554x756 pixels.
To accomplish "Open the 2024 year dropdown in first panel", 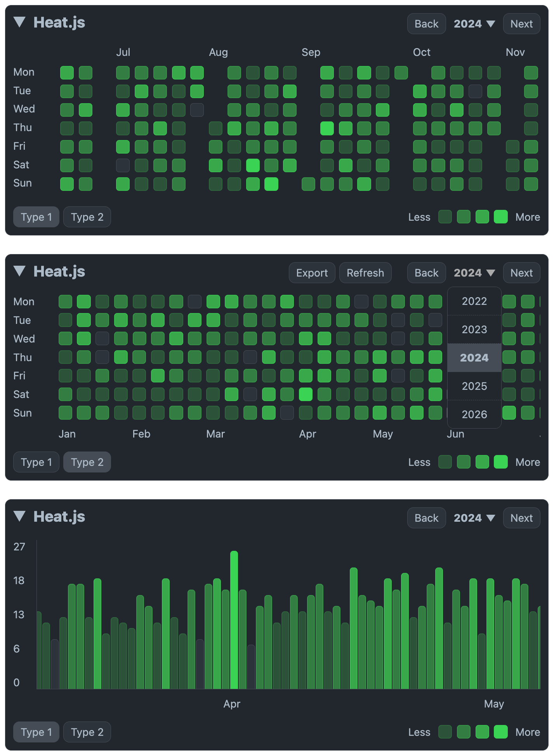I will 474,24.
